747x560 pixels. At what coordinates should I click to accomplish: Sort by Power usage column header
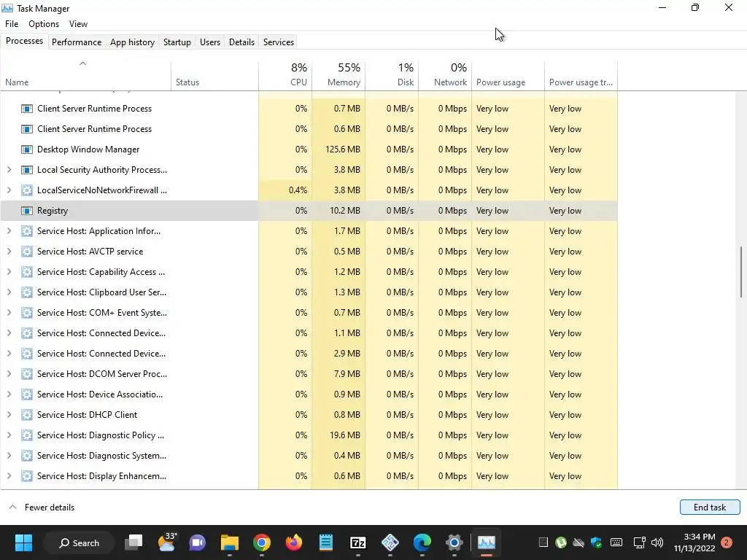point(508,75)
